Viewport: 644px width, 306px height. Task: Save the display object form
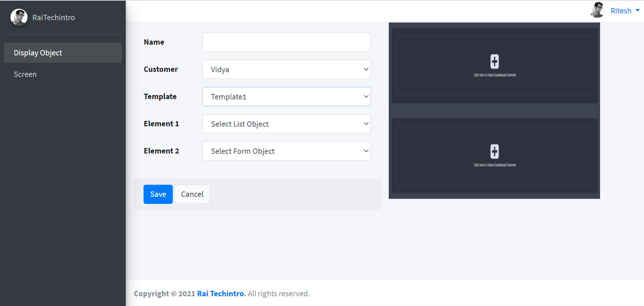[x=158, y=194]
